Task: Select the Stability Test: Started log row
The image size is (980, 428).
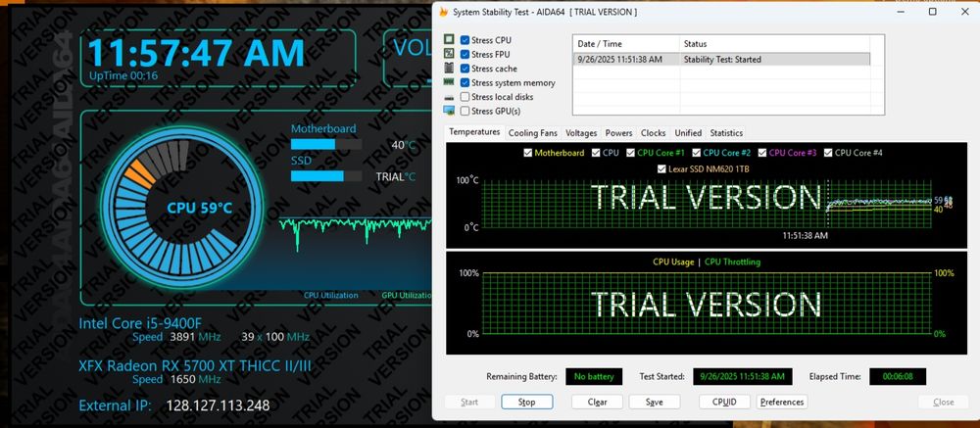Action: 721,60
